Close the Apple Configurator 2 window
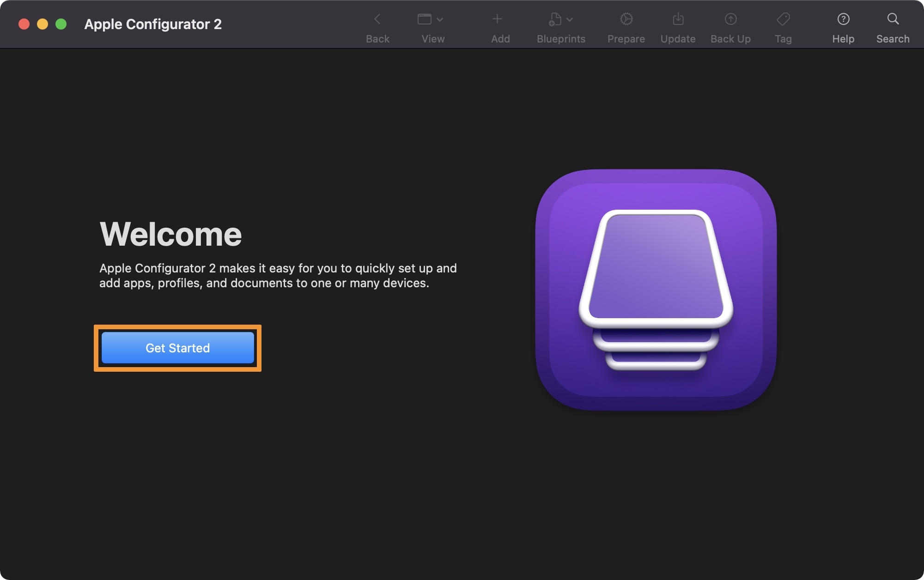 [x=24, y=24]
